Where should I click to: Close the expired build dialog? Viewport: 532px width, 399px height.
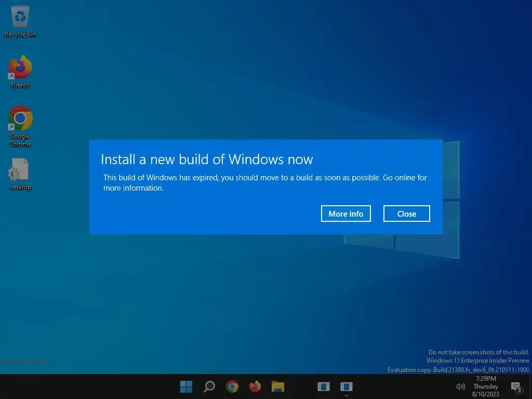(406, 214)
